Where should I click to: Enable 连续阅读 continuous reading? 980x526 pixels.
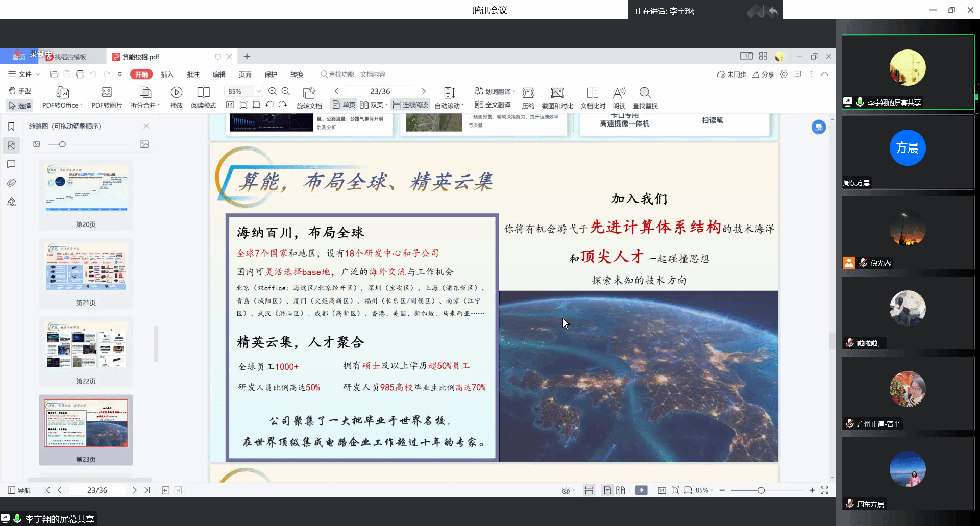(x=410, y=105)
